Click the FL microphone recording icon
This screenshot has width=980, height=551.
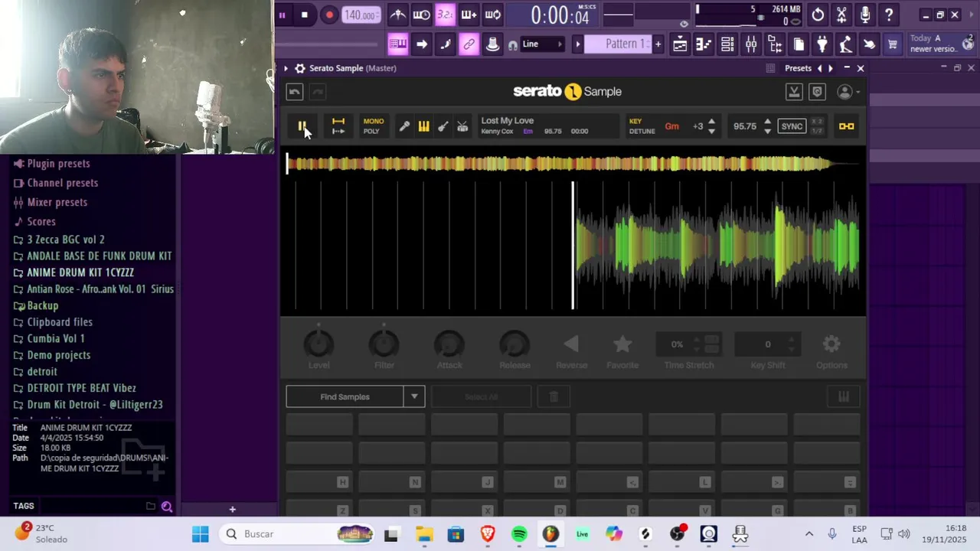[x=865, y=15]
